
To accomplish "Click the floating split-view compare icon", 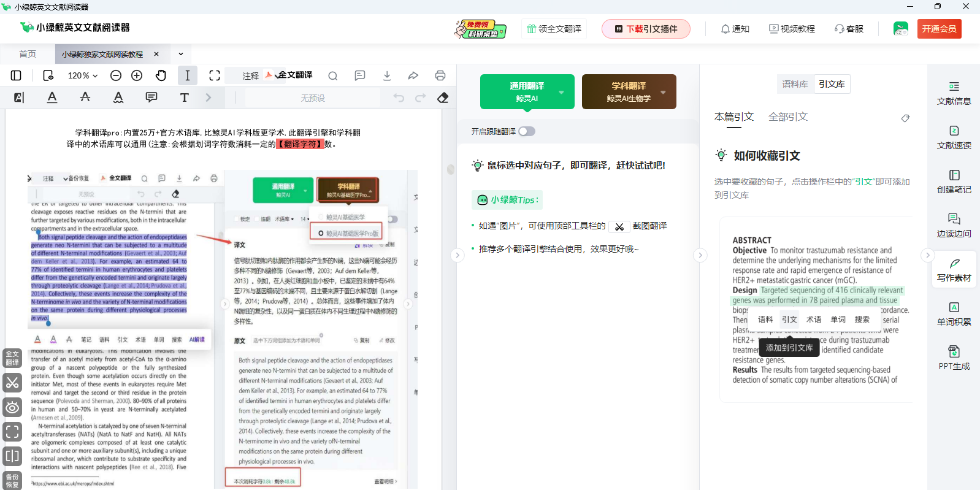I will [x=12, y=456].
